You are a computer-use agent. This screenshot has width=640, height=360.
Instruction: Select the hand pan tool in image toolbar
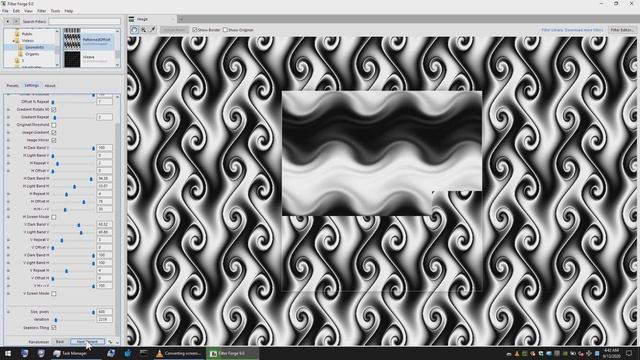pos(134,29)
